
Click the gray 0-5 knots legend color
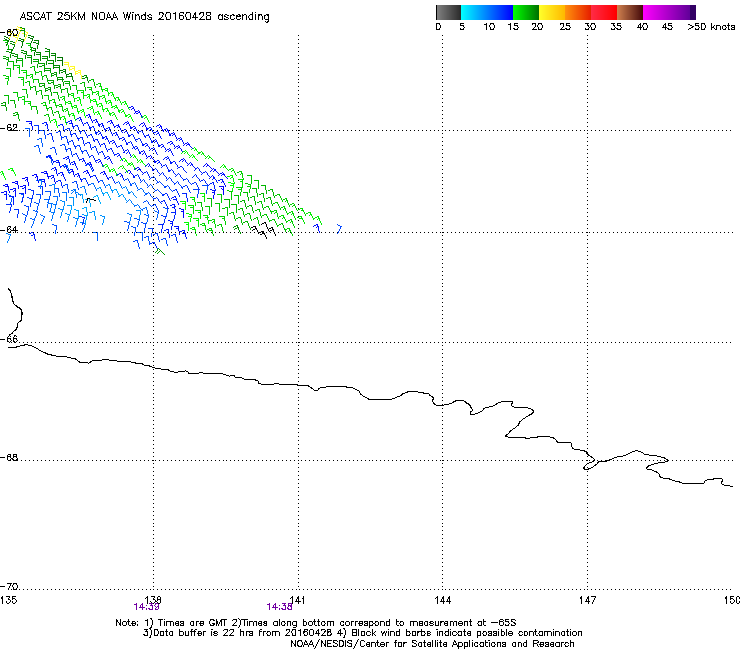pyautogui.click(x=448, y=12)
